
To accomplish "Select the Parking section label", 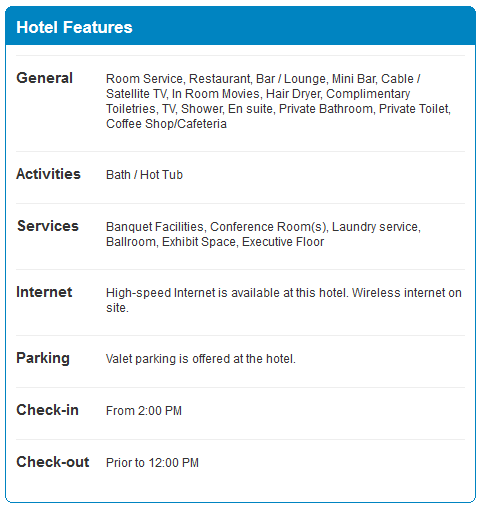I will (43, 358).
